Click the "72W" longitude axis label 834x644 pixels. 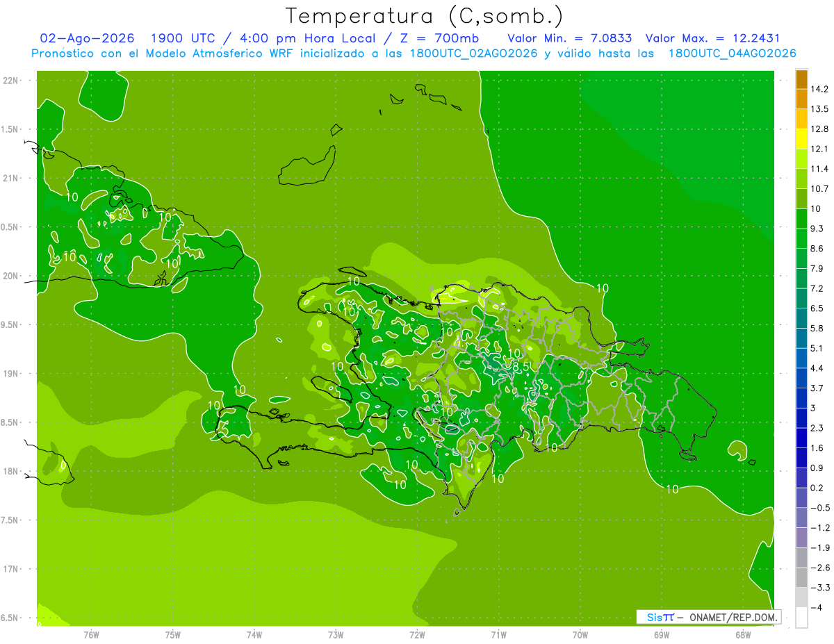click(x=417, y=635)
